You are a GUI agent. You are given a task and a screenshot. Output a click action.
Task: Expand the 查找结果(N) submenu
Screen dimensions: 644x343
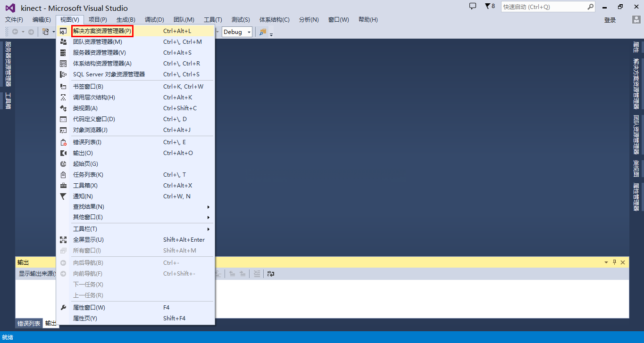click(209, 207)
